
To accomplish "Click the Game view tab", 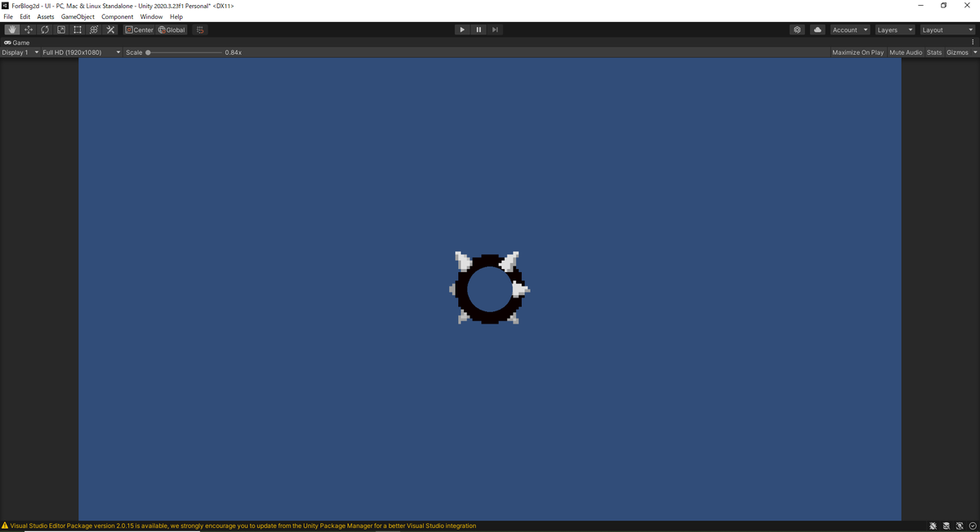I will tap(18, 42).
